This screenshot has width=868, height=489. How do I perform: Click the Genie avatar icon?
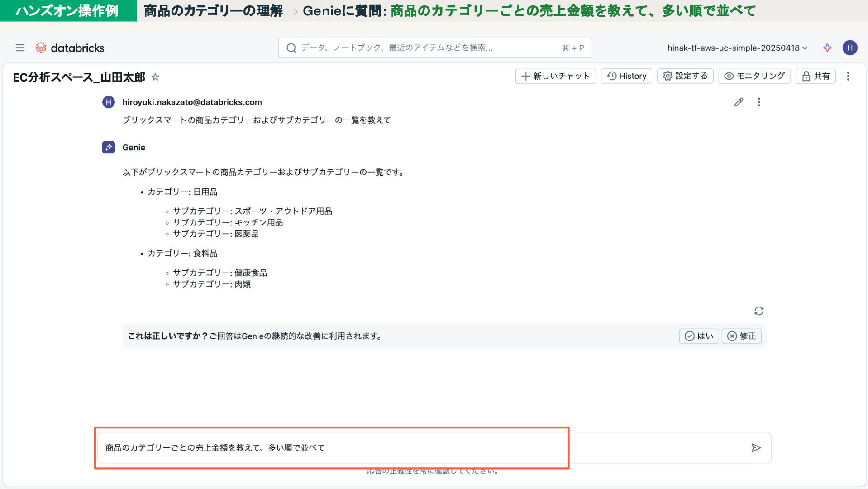pos(109,148)
